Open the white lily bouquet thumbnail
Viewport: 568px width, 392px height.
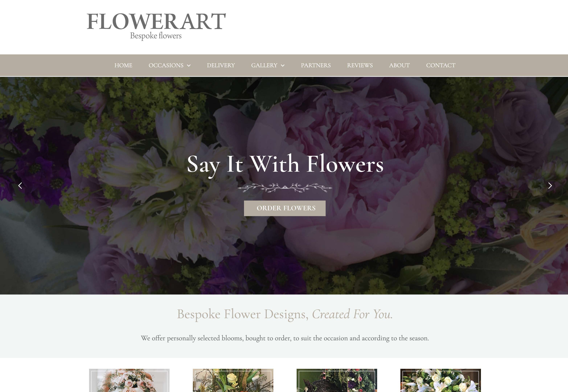pos(440,380)
